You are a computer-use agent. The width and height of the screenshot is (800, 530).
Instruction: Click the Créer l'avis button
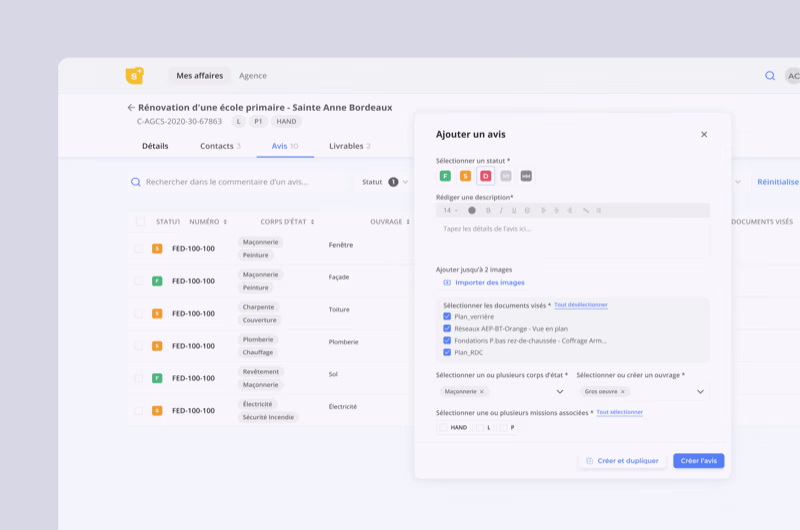(x=698, y=461)
